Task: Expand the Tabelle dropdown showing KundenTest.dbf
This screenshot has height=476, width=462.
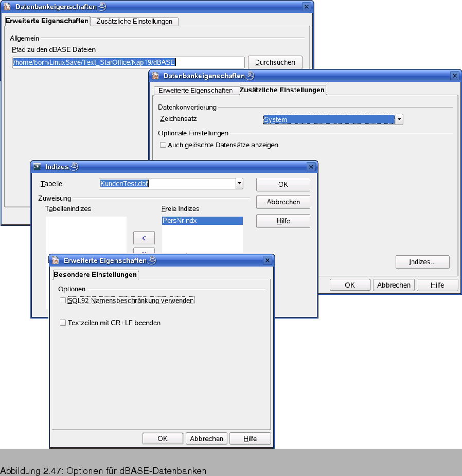Action: click(239, 184)
